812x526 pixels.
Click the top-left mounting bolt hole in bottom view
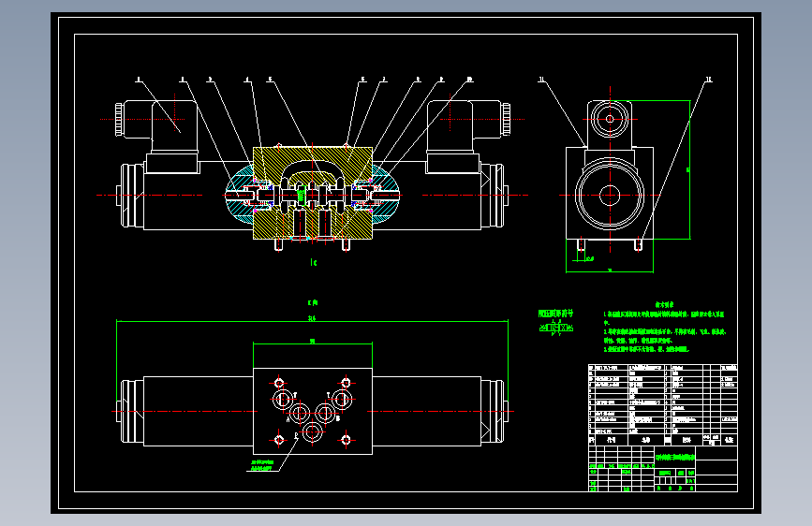279,383
